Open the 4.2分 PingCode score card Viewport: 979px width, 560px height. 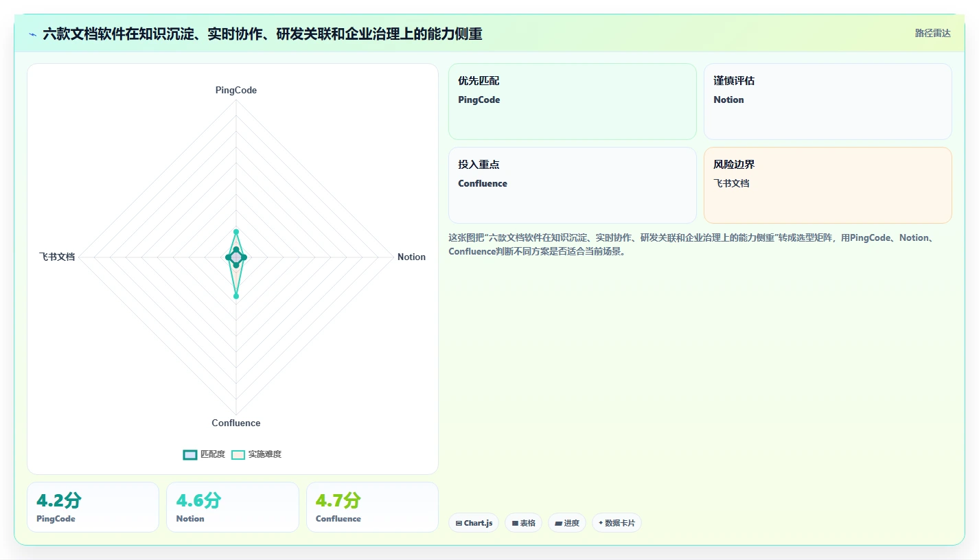click(93, 507)
